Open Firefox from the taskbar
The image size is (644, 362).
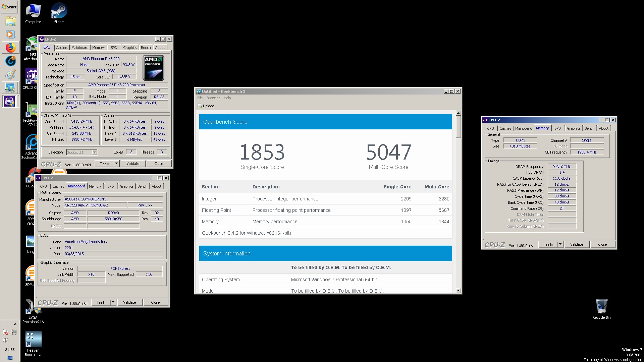(10, 48)
